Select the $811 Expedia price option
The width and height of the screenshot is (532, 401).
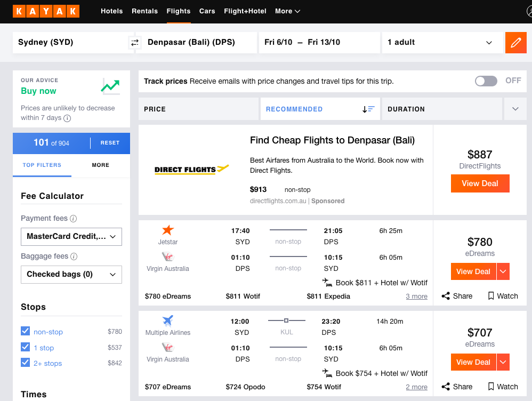tap(328, 296)
